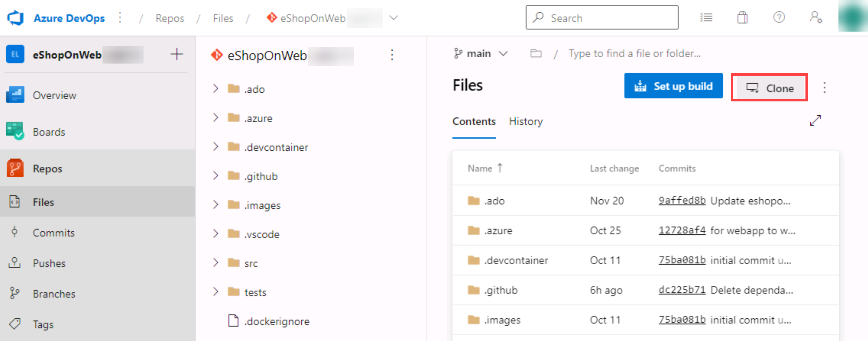This screenshot has width=868, height=341.
Task: Open the user settings icon
Action: pos(816,17)
